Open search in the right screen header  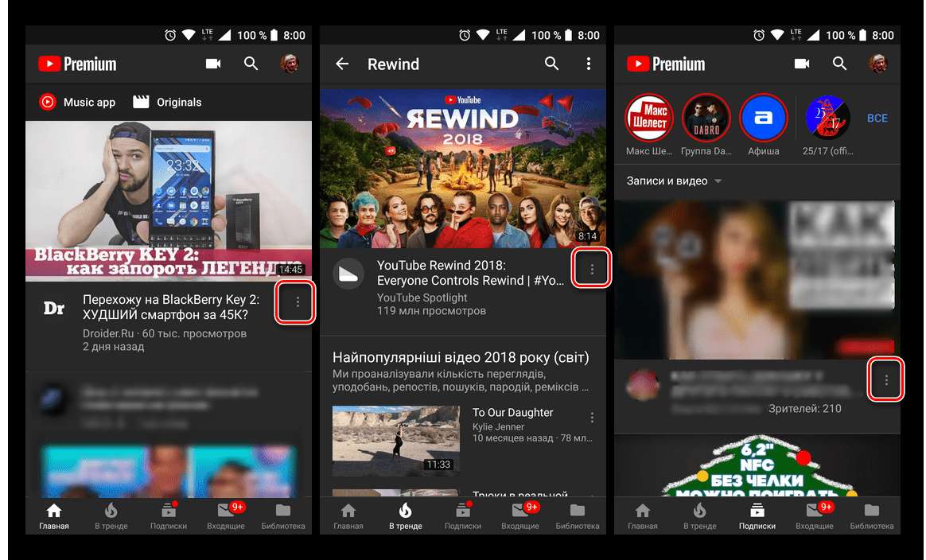pos(840,63)
